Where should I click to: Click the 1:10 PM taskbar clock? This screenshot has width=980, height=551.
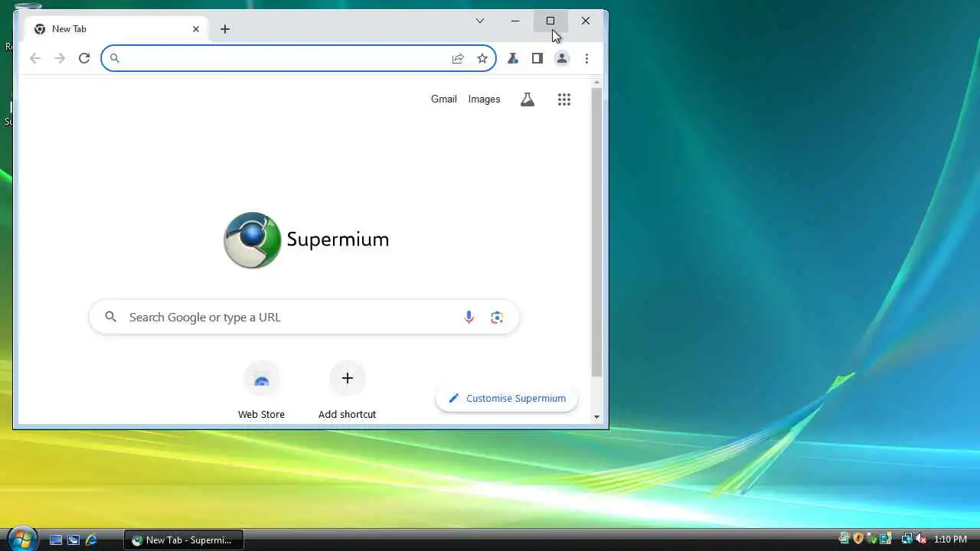950,540
